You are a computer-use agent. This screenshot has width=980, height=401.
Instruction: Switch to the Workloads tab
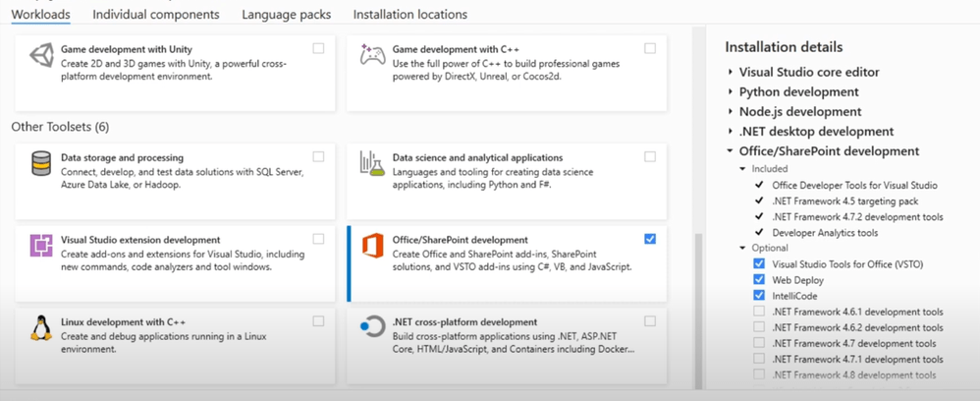tap(40, 14)
